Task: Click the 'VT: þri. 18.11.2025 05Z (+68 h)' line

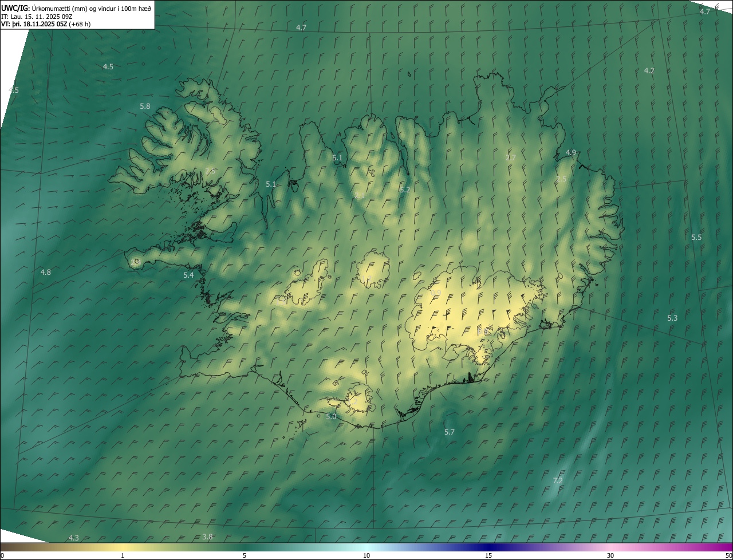Action: [46, 24]
